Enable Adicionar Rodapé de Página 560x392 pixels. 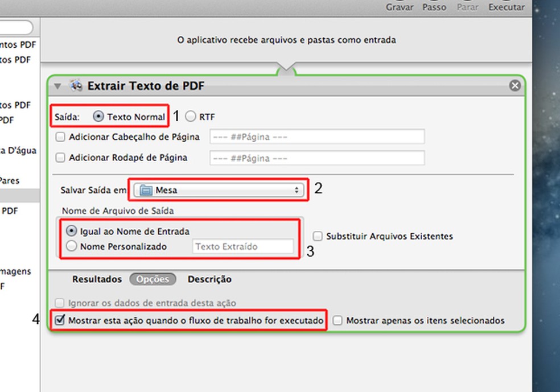(60, 158)
